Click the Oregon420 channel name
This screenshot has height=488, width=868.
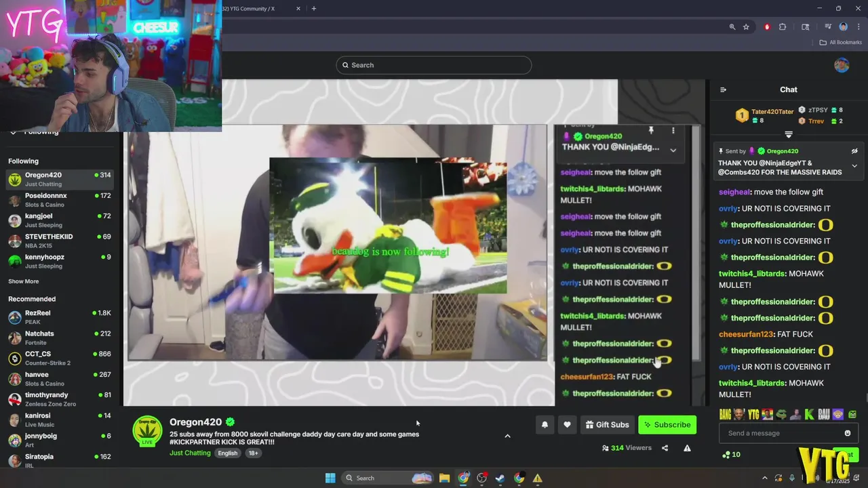pos(195,422)
